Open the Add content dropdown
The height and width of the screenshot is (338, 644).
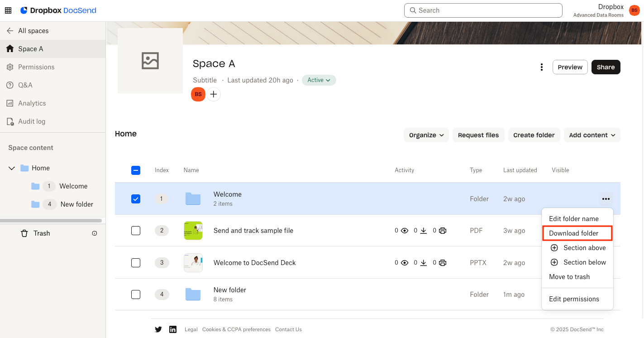[592, 135]
